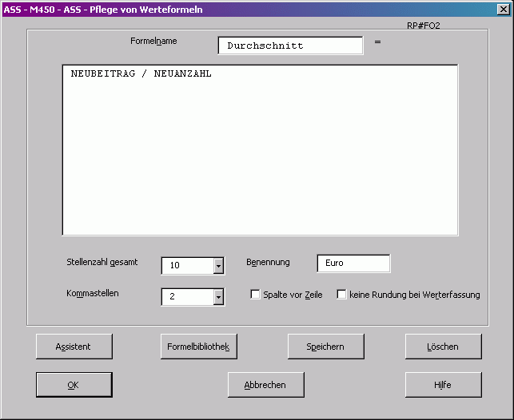
Task: Expand the Kommastellen dropdown list
Action: click(x=218, y=297)
